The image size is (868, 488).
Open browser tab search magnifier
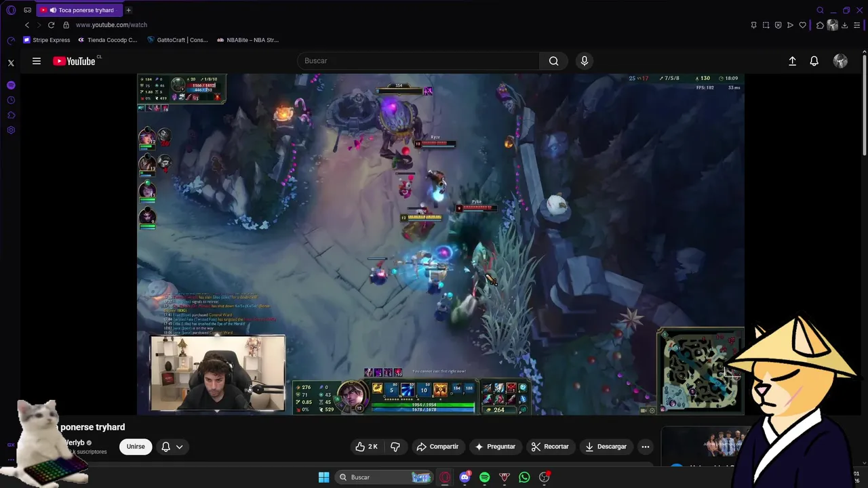[820, 10]
